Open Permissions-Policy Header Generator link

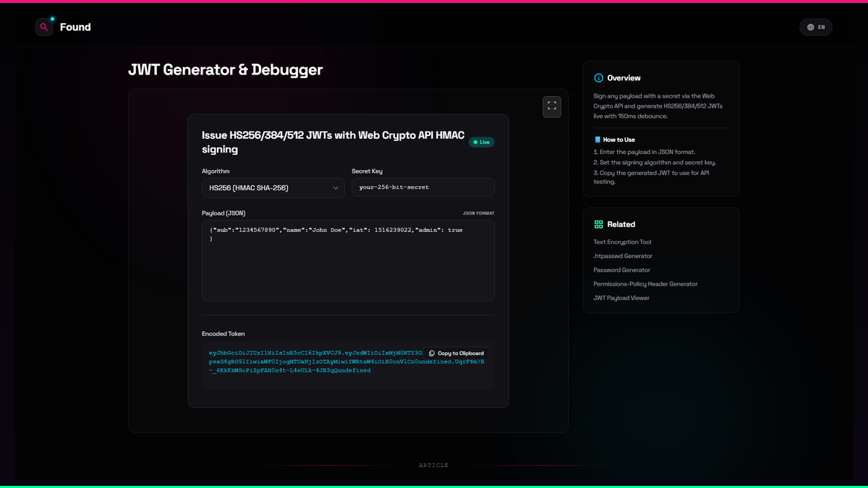coord(645,284)
